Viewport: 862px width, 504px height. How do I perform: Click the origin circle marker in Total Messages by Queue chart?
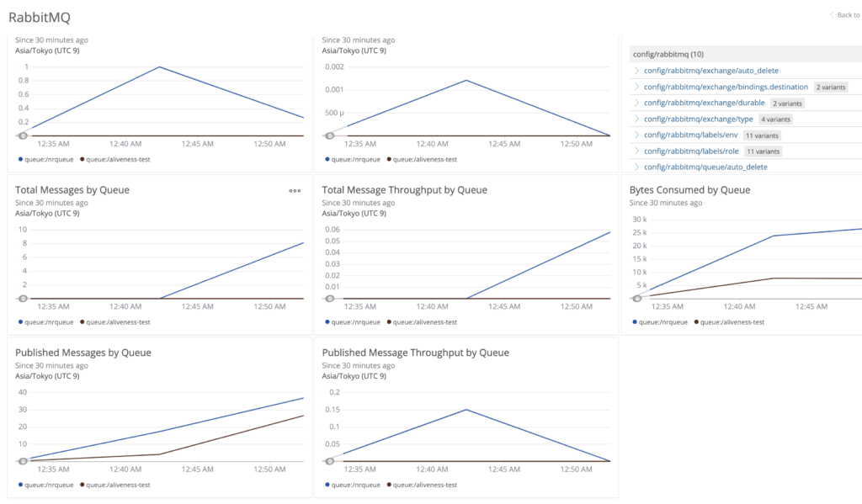tap(23, 299)
